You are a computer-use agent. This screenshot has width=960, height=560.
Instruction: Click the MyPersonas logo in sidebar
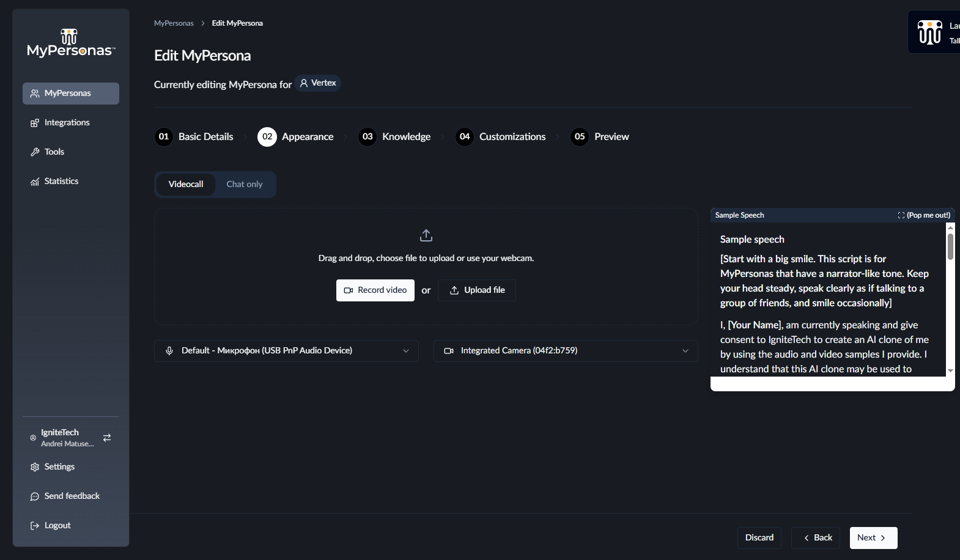tap(71, 43)
